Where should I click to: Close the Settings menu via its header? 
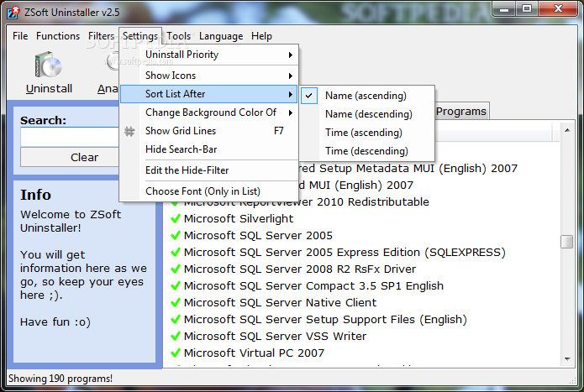tap(140, 36)
